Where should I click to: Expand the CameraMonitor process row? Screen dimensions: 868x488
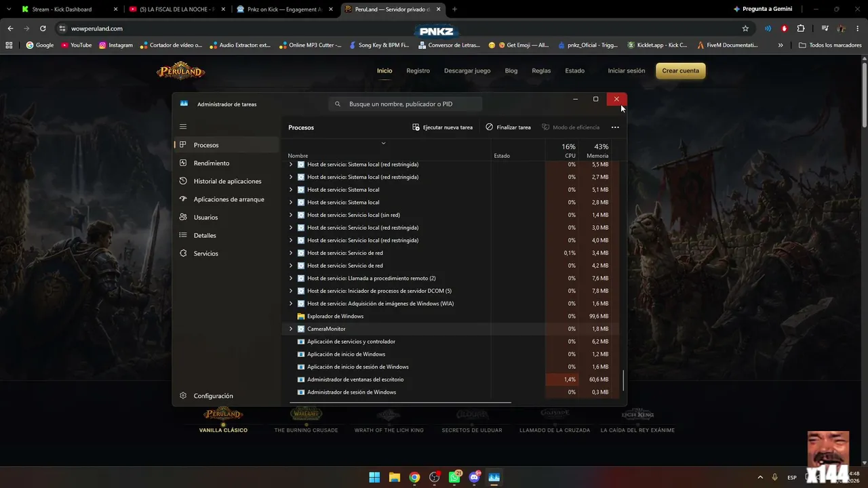coord(291,329)
